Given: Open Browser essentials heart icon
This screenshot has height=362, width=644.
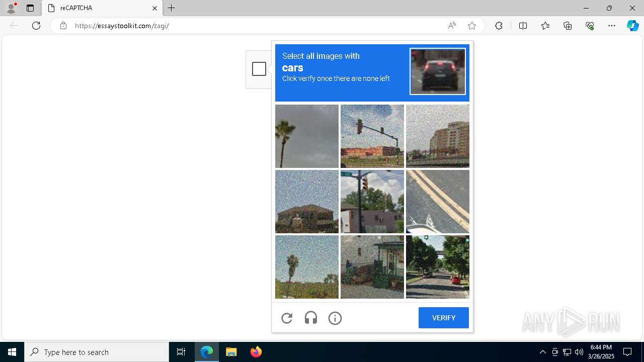Looking at the screenshot, I should (590, 26).
